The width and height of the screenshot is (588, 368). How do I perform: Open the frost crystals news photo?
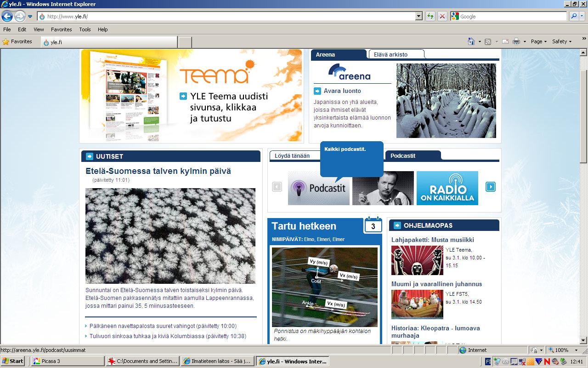[170, 236]
